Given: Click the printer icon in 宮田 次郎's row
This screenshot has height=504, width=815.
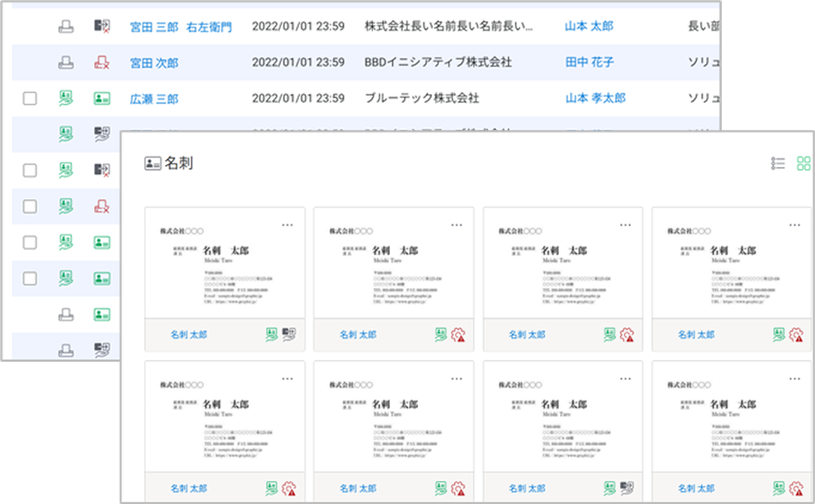Looking at the screenshot, I should pyautogui.click(x=66, y=62).
